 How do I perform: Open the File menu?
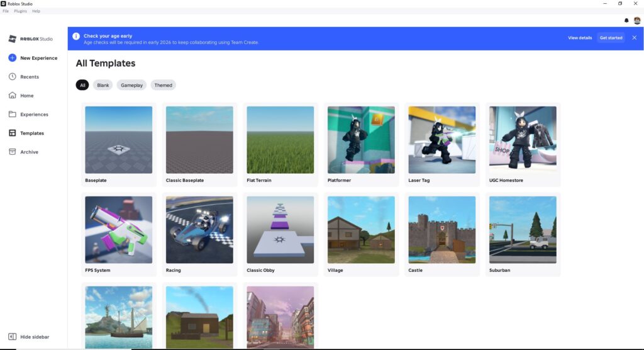coord(6,11)
